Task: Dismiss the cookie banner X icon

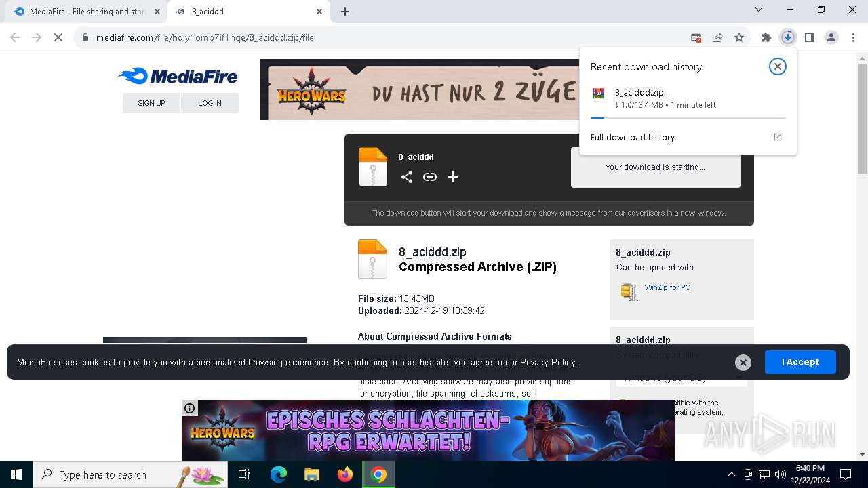Action: [x=743, y=363]
